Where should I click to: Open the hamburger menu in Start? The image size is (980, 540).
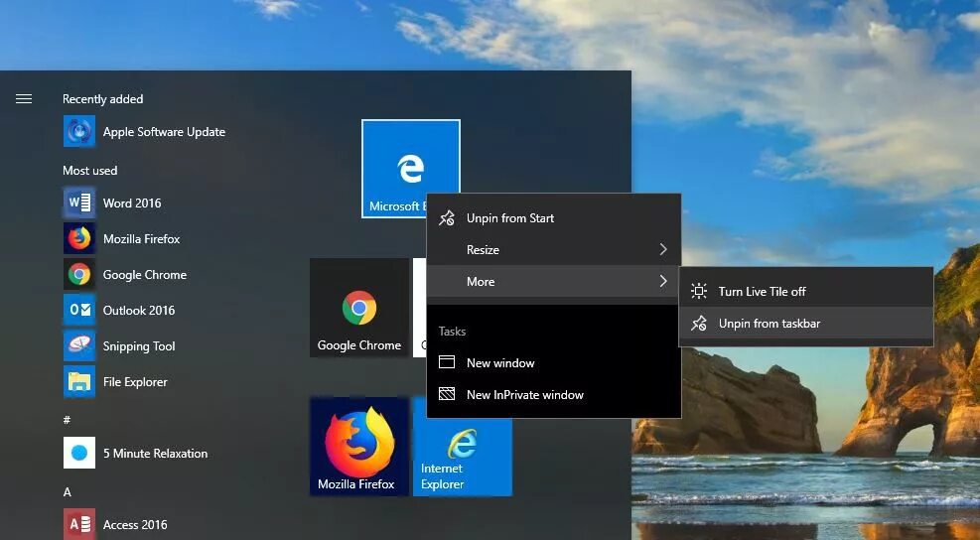tap(24, 98)
